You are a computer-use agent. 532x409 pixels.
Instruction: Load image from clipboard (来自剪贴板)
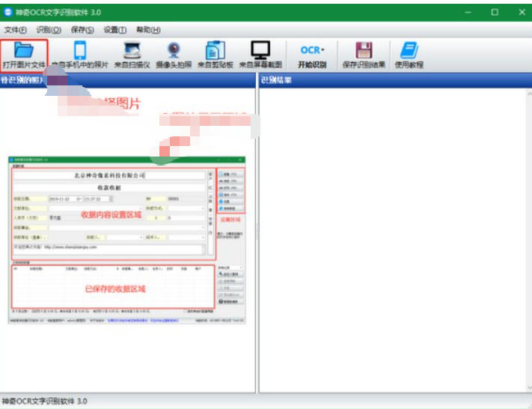215,55
